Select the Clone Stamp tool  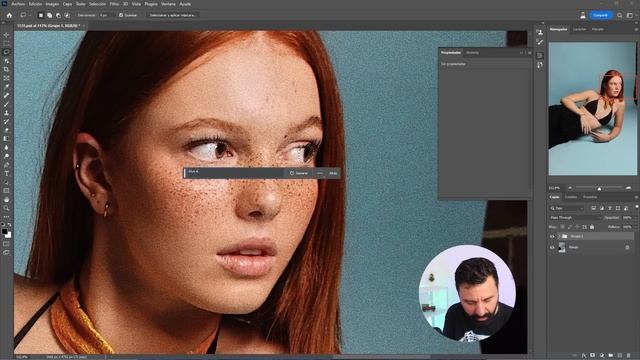coord(6,113)
